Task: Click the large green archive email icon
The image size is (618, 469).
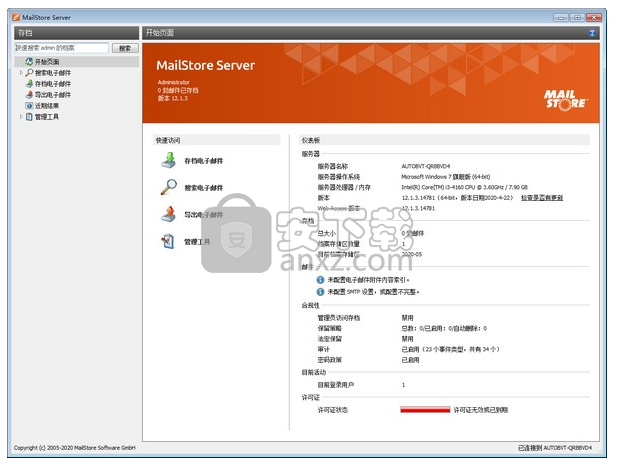Action: point(169,160)
